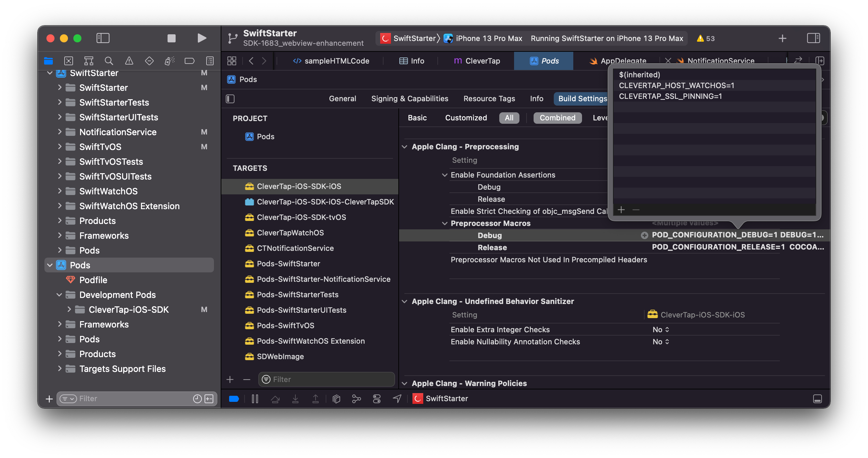Open the Source Control navigator icon
868x458 pixels.
(x=68, y=61)
